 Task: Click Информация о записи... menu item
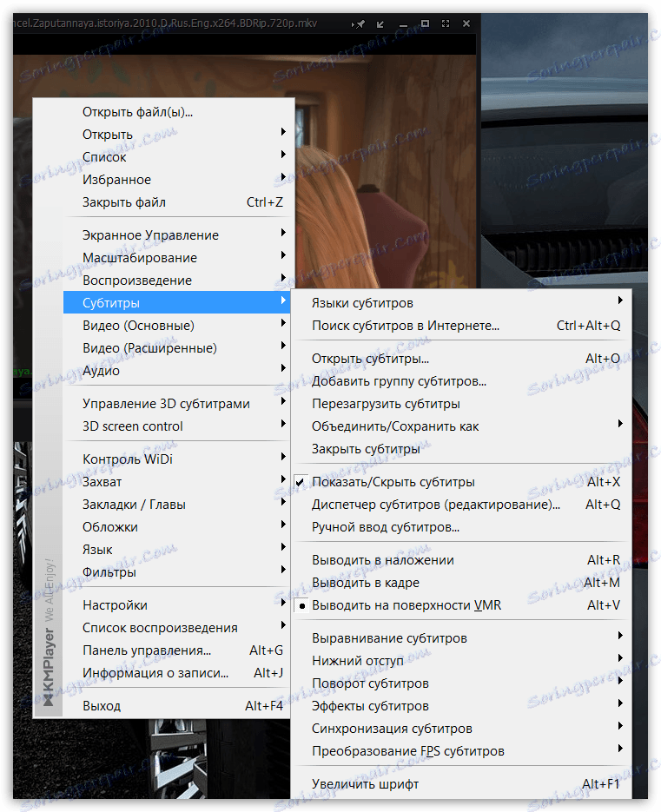tap(178, 673)
